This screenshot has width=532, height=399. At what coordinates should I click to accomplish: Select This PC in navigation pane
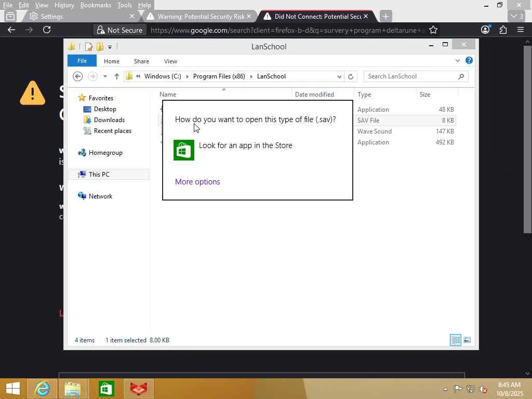(99, 175)
